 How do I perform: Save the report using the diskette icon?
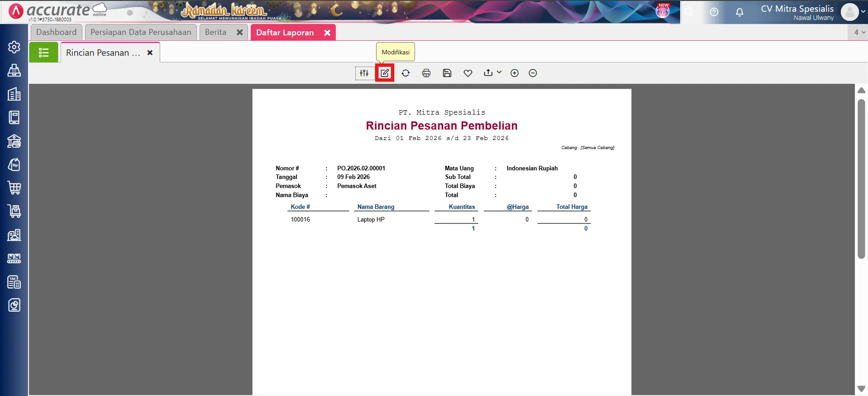[x=447, y=73]
